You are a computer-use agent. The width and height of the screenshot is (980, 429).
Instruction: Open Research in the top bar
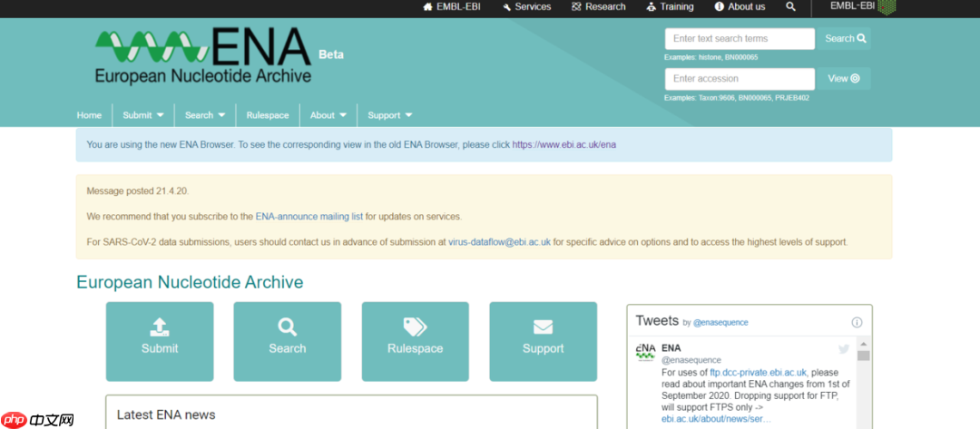tap(598, 7)
